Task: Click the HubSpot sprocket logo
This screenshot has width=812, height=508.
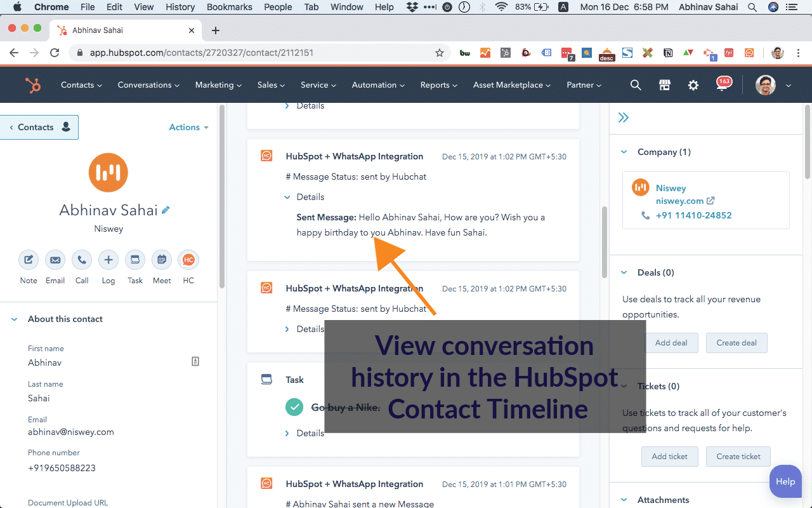Action: point(33,85)
